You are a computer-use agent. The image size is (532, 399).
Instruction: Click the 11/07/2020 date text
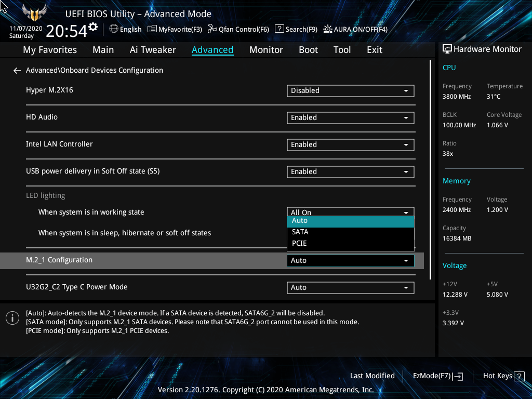pos(26,29)
